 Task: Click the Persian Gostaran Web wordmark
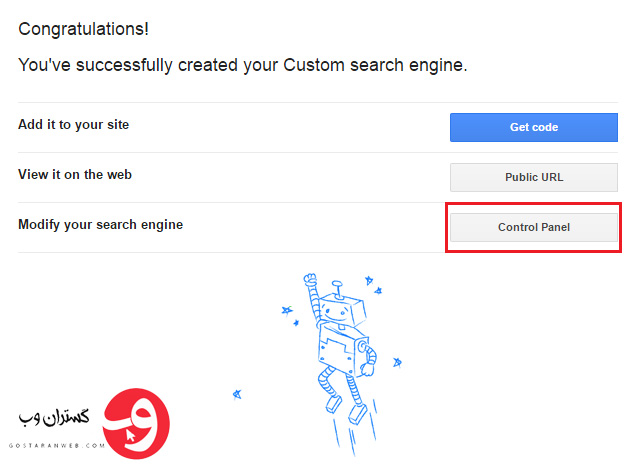pos(54,417)
